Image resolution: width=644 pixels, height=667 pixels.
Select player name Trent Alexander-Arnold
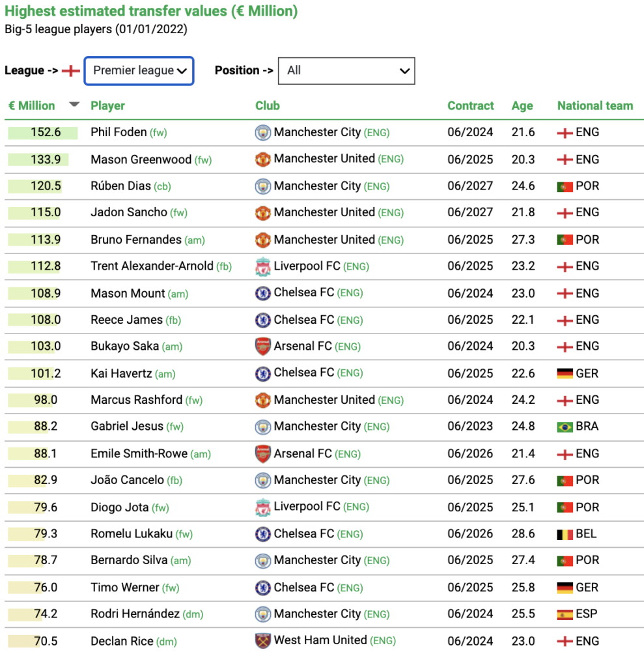pyautogui.click(x=152, y=266)
